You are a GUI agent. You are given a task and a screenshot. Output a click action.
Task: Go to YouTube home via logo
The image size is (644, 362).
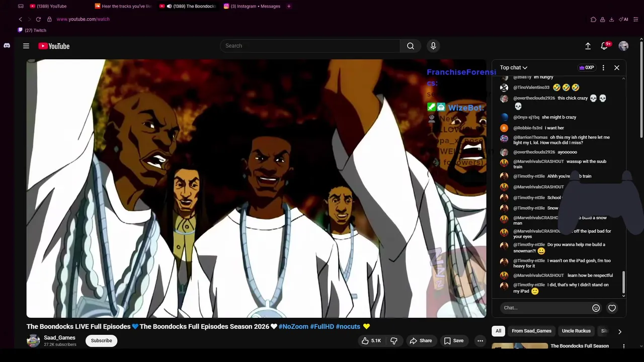[x=54, y=46]
